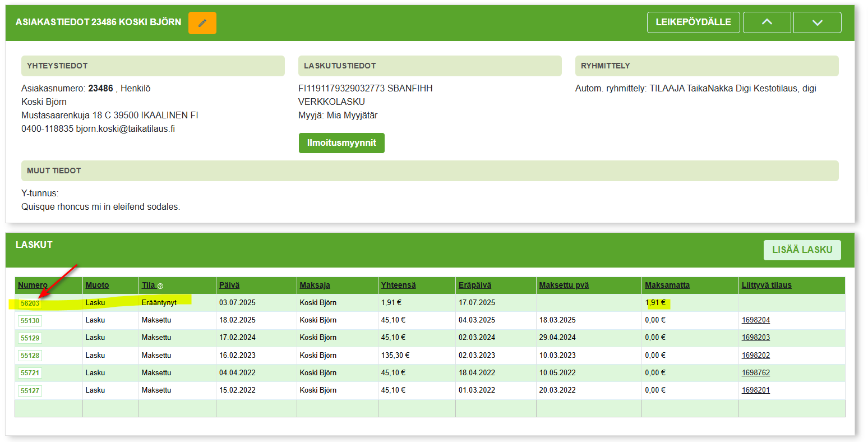Click the orange pencil edit icon
The width and height of the screenshot is (868, 442).
click(202, 23)
